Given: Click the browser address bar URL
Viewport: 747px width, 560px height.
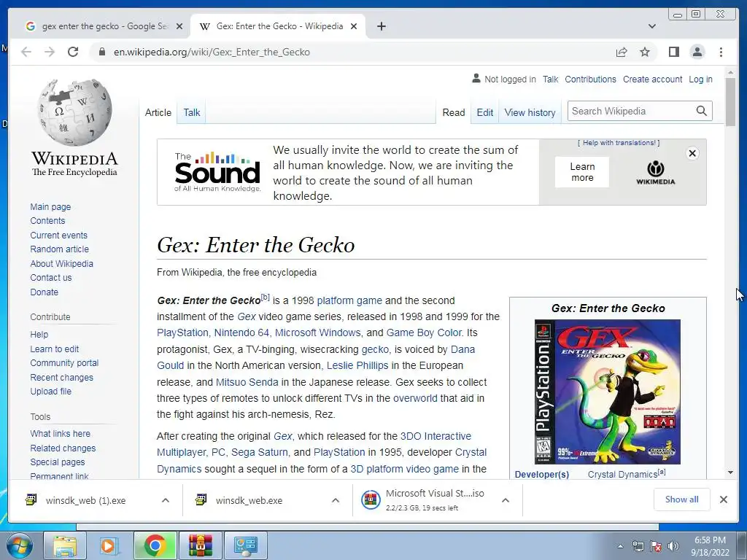Looking at the screenshot, I should tap(212, 52).
